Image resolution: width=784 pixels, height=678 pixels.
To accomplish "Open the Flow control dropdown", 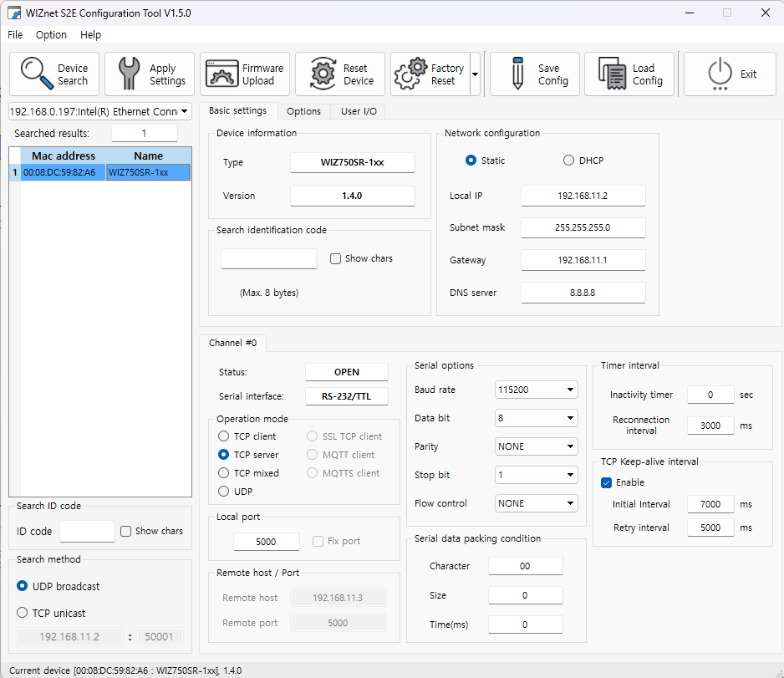I will (x=536, y=503).
